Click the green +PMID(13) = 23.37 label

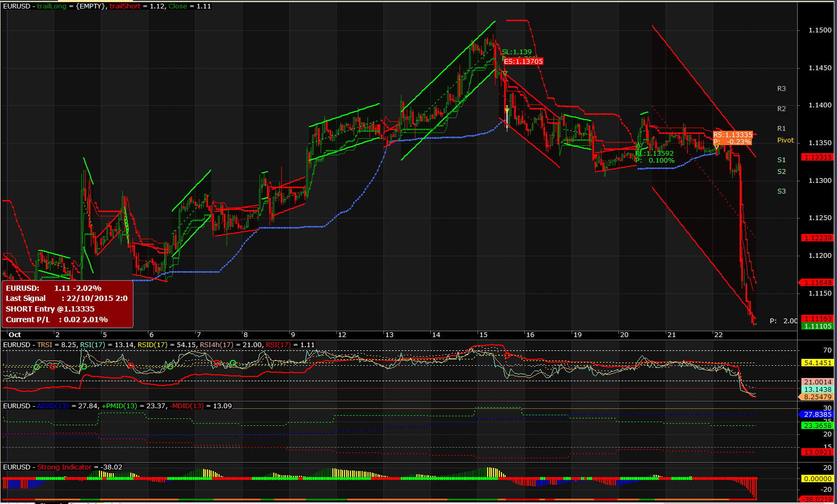click(133, 406)
